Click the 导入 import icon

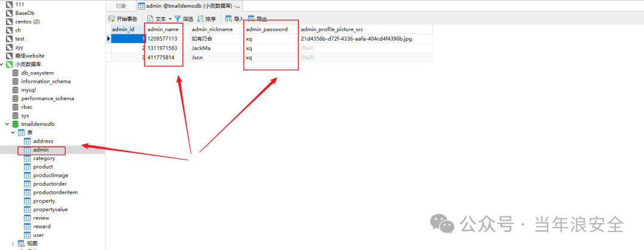[x=229, y=19]
